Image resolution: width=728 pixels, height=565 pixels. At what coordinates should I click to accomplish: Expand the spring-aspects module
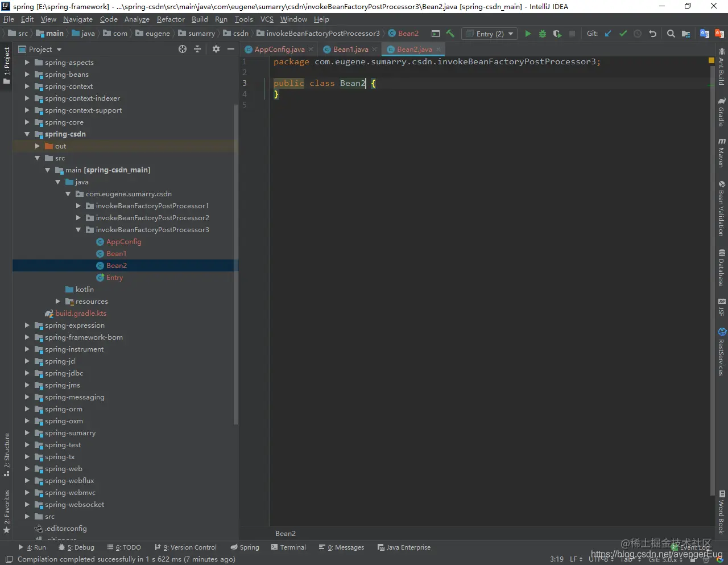coord(27,63)
